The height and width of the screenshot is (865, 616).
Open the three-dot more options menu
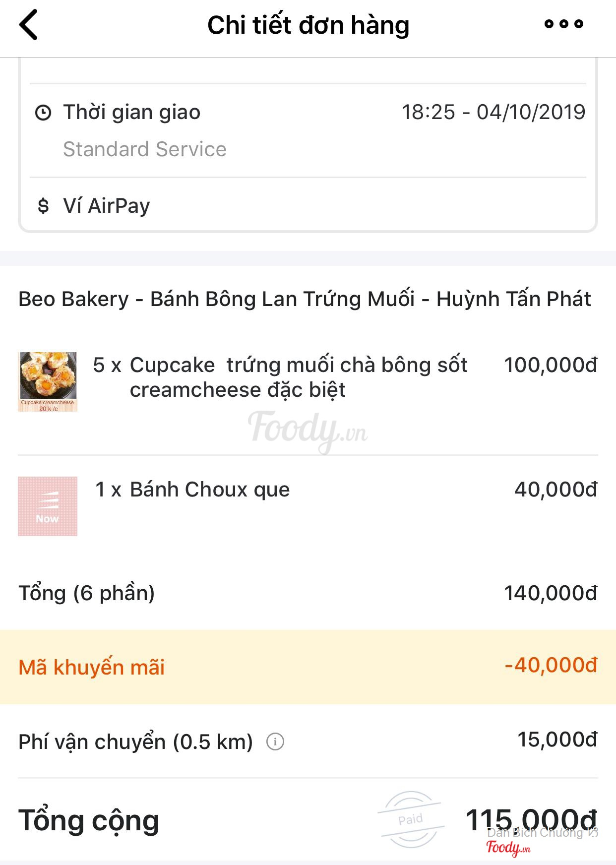point(563,24)
